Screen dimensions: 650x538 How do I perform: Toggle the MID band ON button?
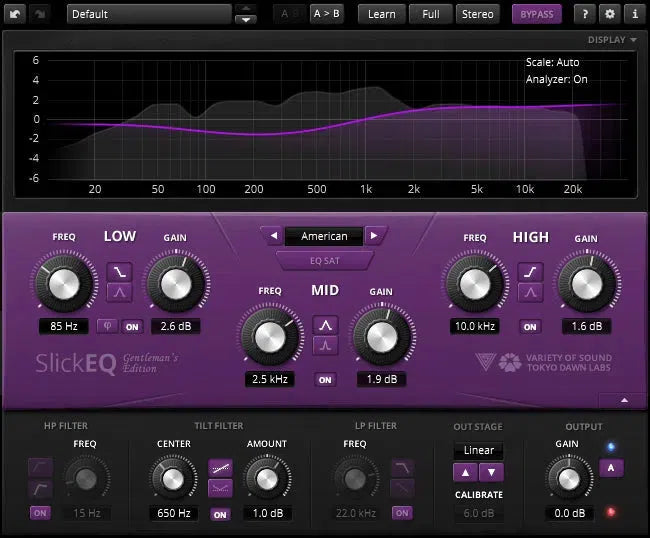[324, 380]
